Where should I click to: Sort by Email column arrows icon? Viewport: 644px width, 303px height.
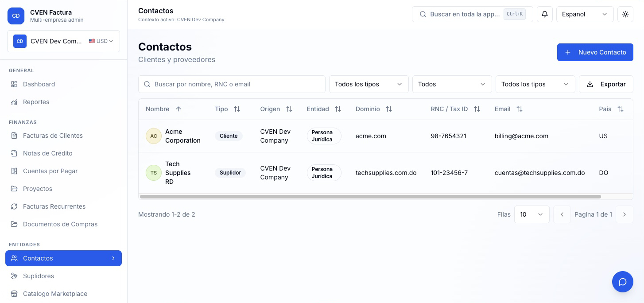click(x=520, y=109)
